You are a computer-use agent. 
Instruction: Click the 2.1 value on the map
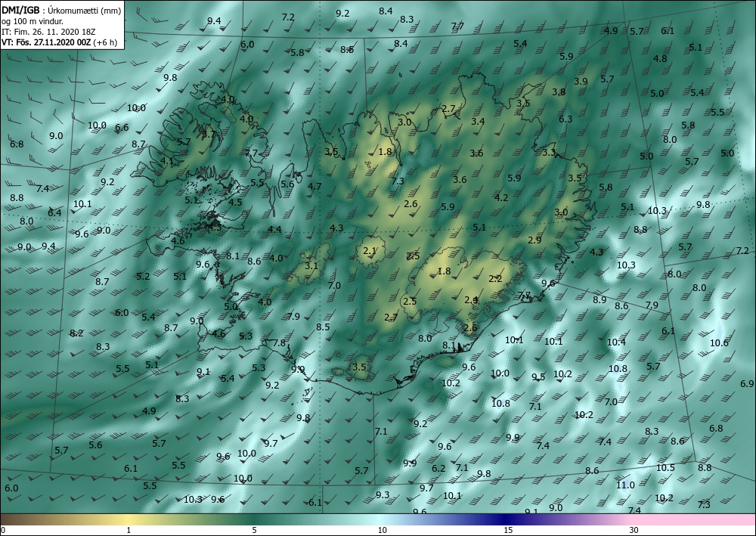370,251
